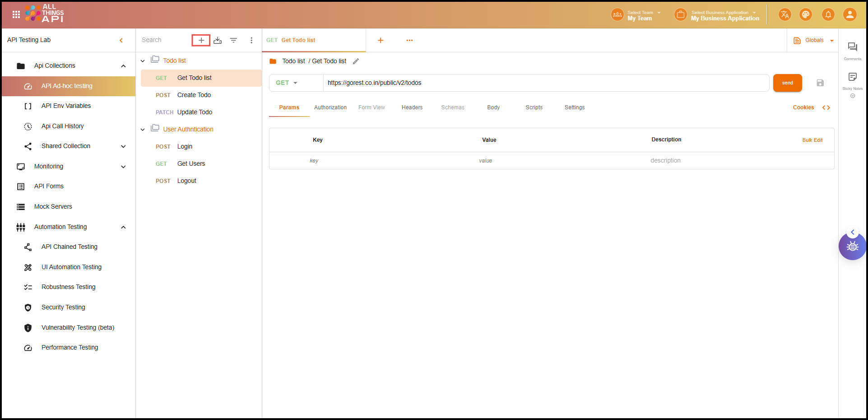This screenshot has height=420, width=868.
Task: Open the Comments panel icon
Action: (852, 47)
